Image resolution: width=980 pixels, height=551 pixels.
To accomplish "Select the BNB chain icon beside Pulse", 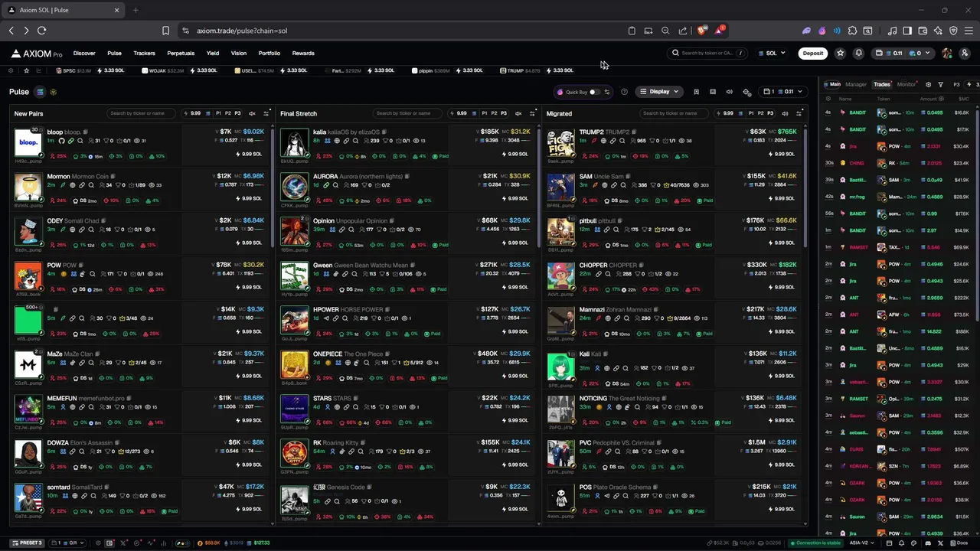I will click(x=54, y=92).
